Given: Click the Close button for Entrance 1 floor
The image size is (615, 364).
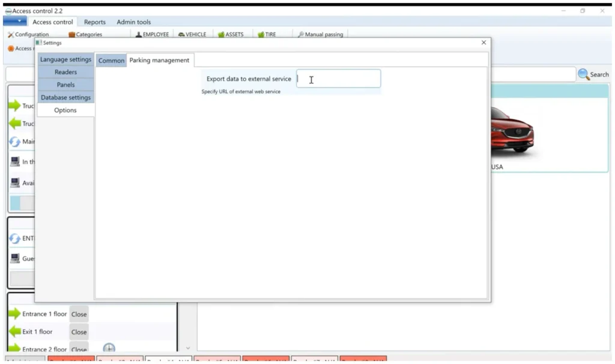Looking at the screenshot, I should tap(79, 314).
